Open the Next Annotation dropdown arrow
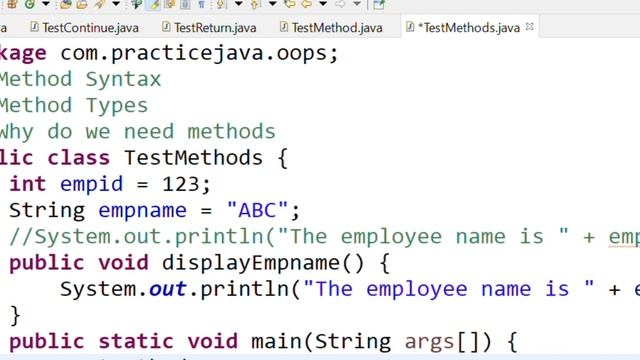This screenshot has height=360, width=640. click(x=239, y=4)
